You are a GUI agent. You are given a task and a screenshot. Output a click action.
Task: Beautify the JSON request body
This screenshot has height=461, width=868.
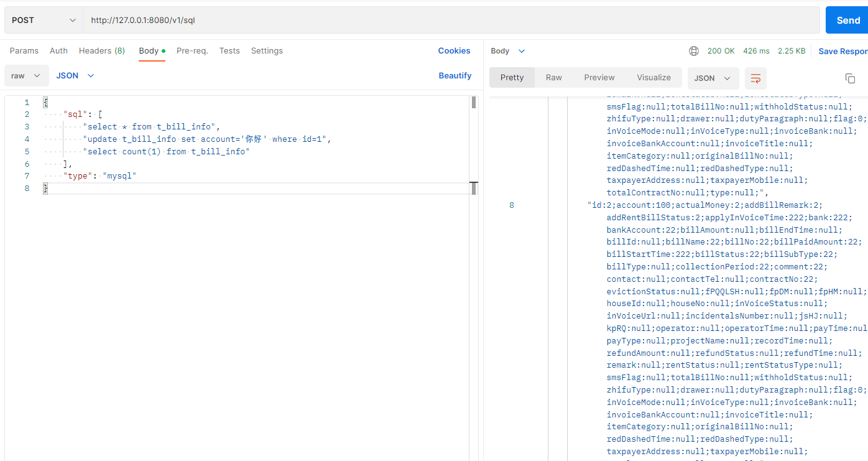[455, 75]
